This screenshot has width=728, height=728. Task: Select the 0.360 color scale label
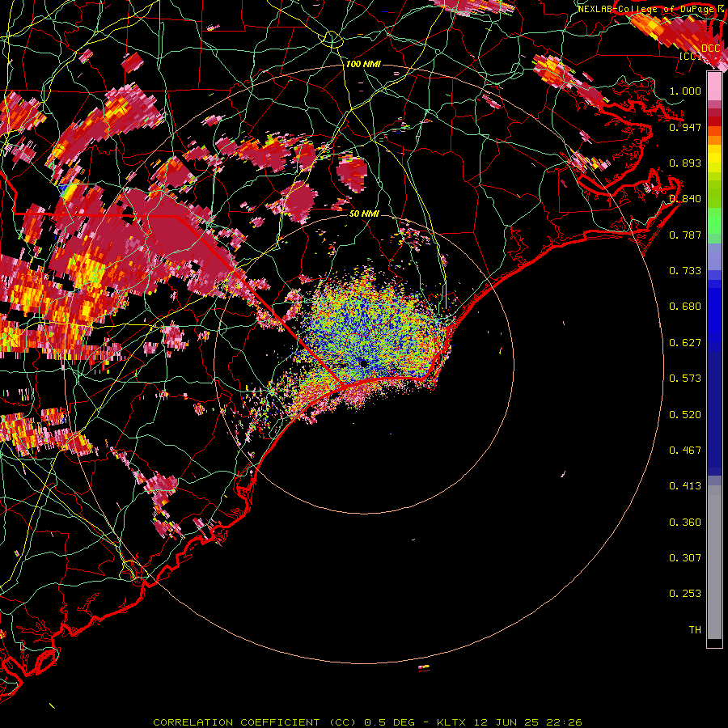pyautogui.click(x=685, y=523)
